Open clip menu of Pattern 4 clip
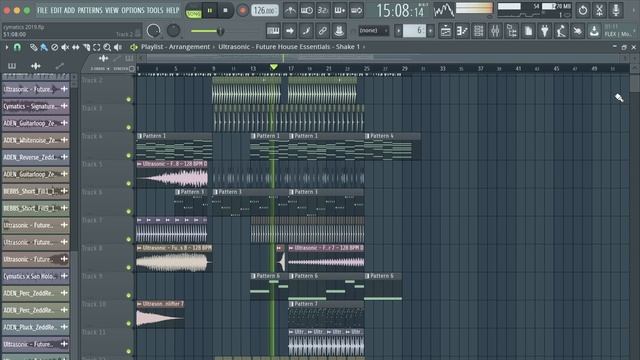The image size is (640, 360). tap(367, 136)
